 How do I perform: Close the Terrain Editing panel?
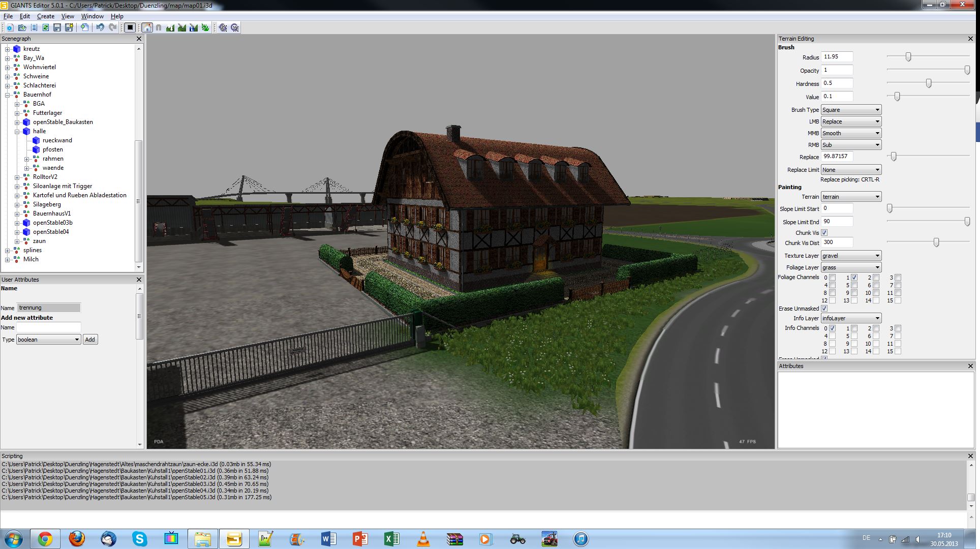(x=970, y=39)
